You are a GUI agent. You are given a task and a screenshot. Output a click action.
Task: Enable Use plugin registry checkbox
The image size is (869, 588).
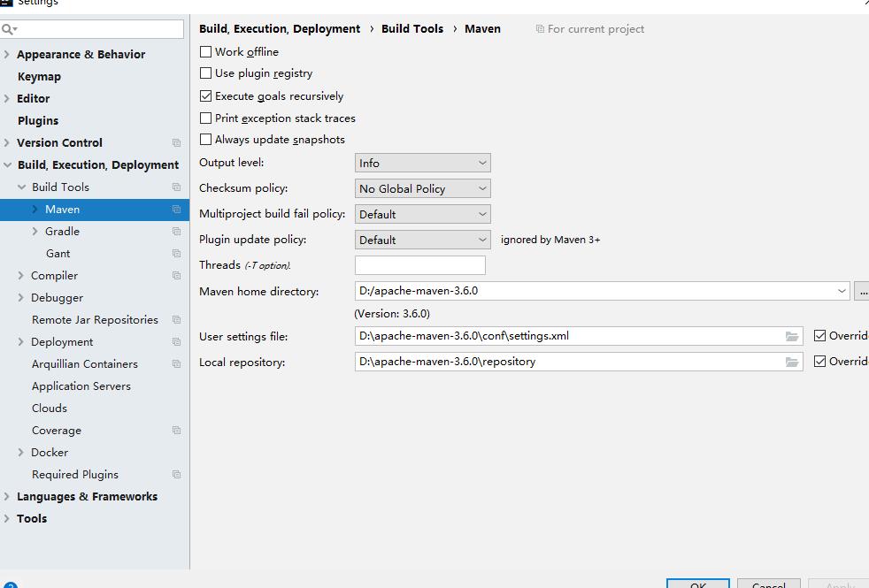click(205, 73)
